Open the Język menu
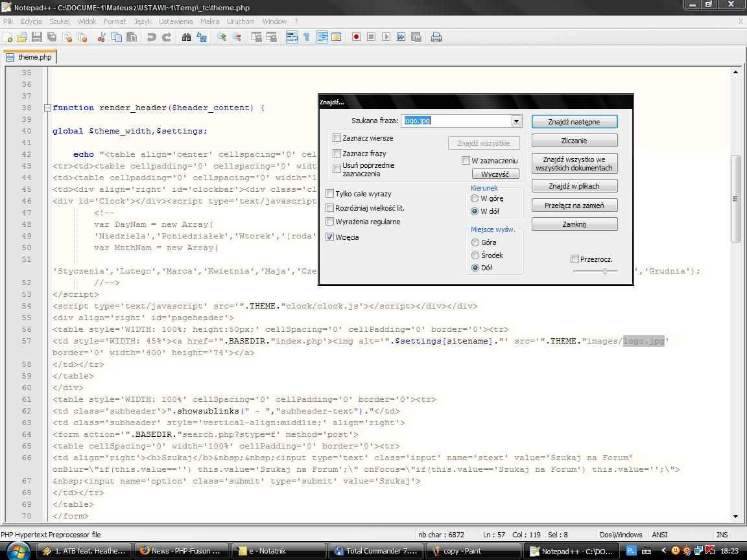Screen dimensions: 747x560 [143, 21]
